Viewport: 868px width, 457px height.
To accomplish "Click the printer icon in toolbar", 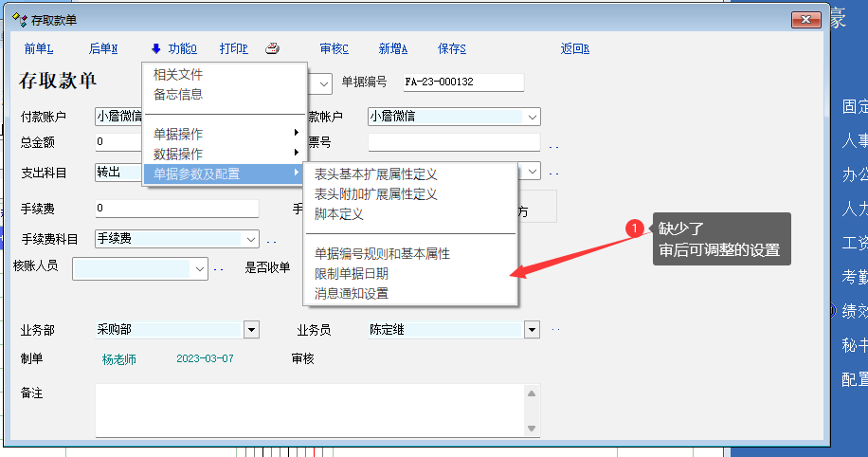I will pos(272,48).
